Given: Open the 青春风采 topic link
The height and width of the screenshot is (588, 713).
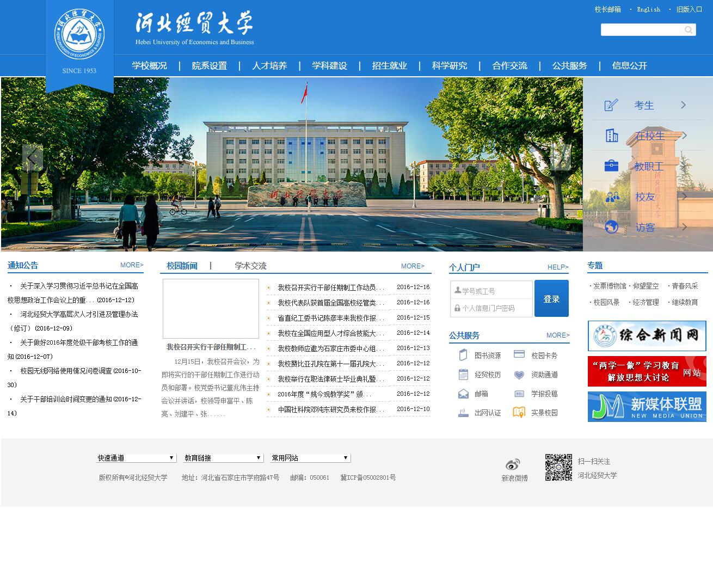Looking at the screenshot, I should pos(685,286).
